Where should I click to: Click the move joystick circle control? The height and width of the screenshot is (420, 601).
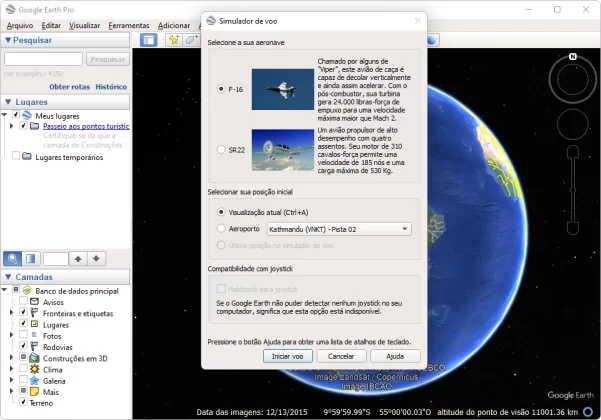tap(573, 124)
